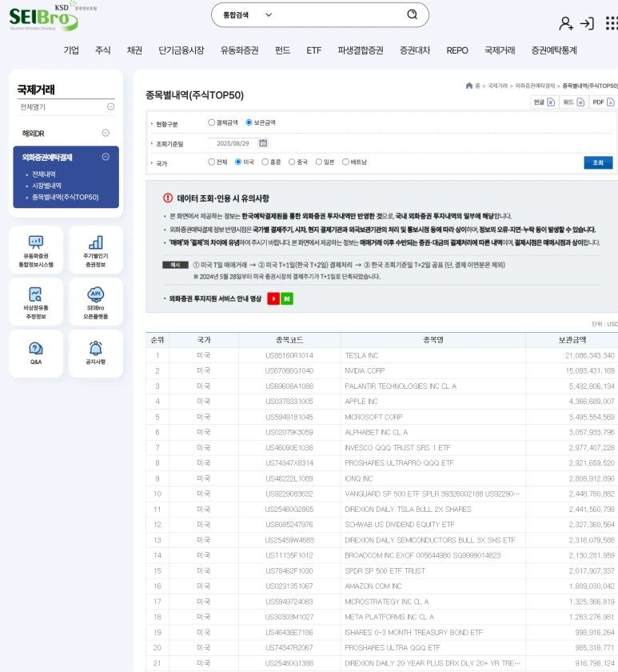Click the login arrow icon

pyautogui.click(x=587, y=23)
